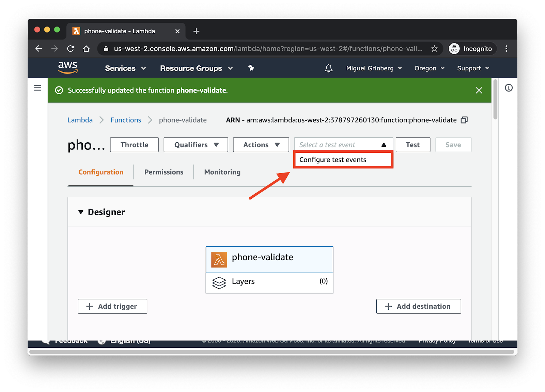Click the pin shortcuts icon in AWS nav

(251, 68)
